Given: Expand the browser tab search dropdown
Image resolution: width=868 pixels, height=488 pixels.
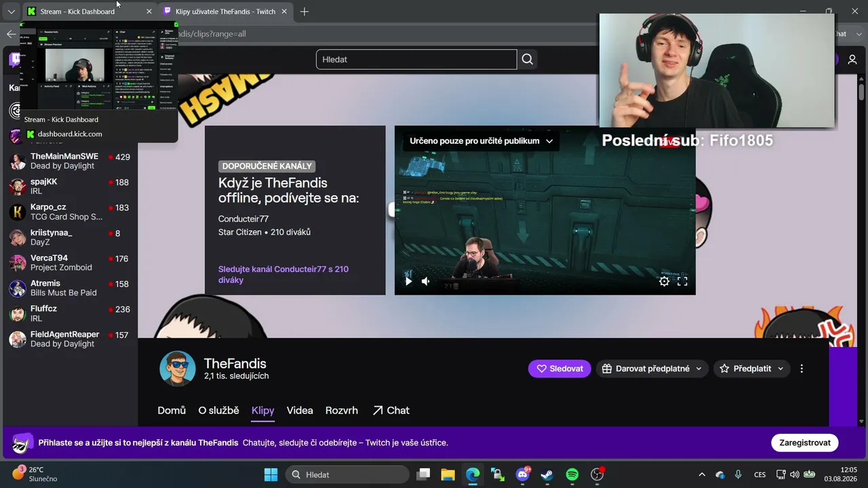Looking at the screenshot, I should pos(11,12).
